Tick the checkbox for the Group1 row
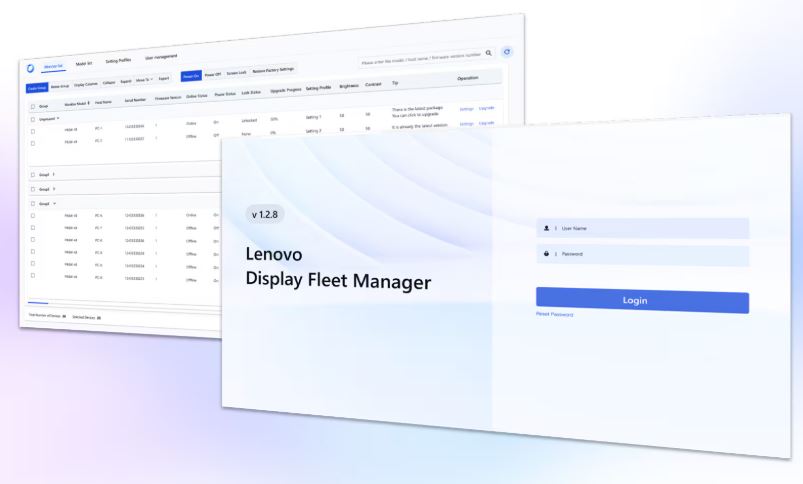 tap(32, 174)
